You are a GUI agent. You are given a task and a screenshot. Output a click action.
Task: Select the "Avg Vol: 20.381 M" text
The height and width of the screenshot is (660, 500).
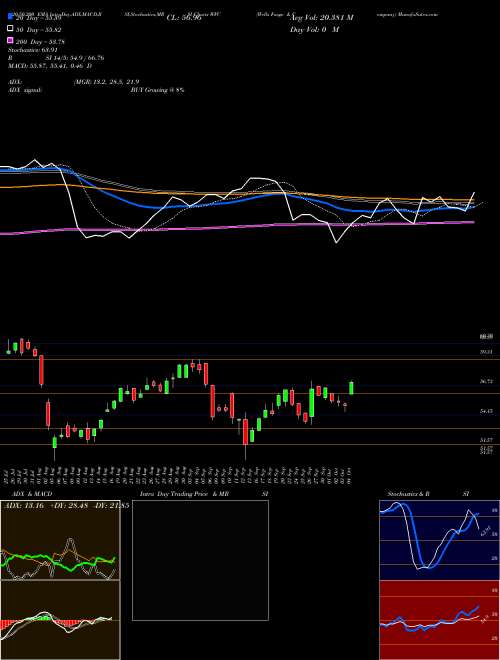click(x=322, y=18)
